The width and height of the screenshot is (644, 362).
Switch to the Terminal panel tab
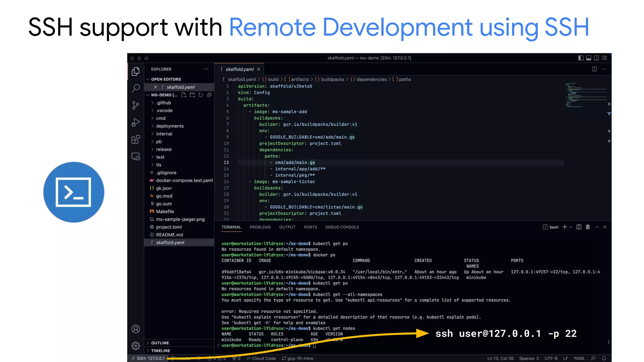coord(231,227)
